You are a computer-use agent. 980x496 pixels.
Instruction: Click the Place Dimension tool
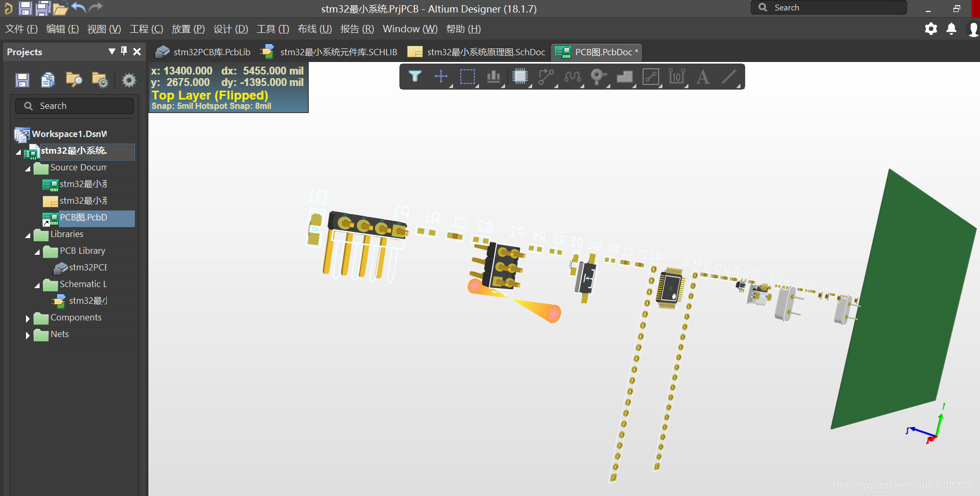(x=676, y=77)
